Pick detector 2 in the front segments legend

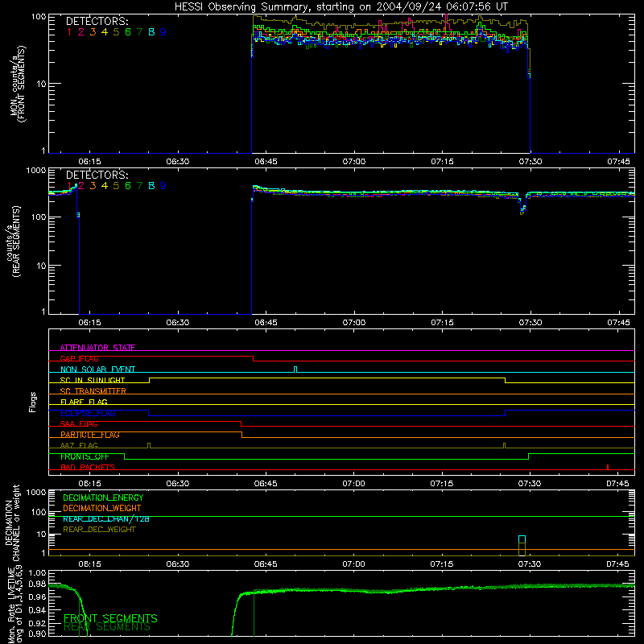81,32
